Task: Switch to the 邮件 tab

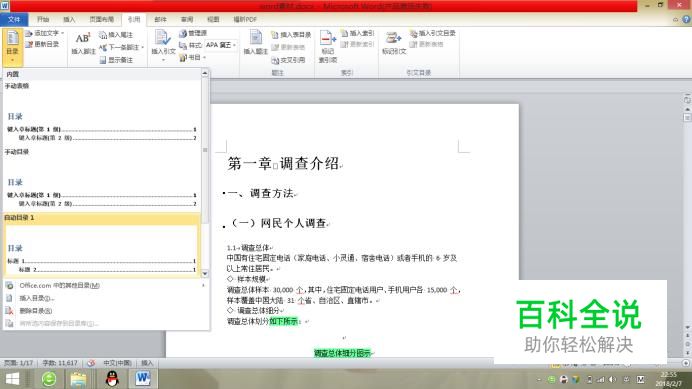Action: (161, 19)
